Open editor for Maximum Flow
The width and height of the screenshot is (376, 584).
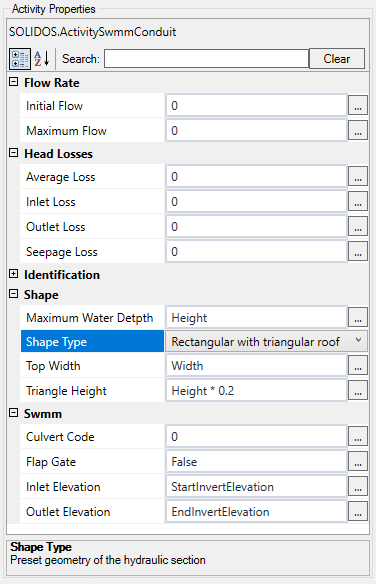pos(358,130)
